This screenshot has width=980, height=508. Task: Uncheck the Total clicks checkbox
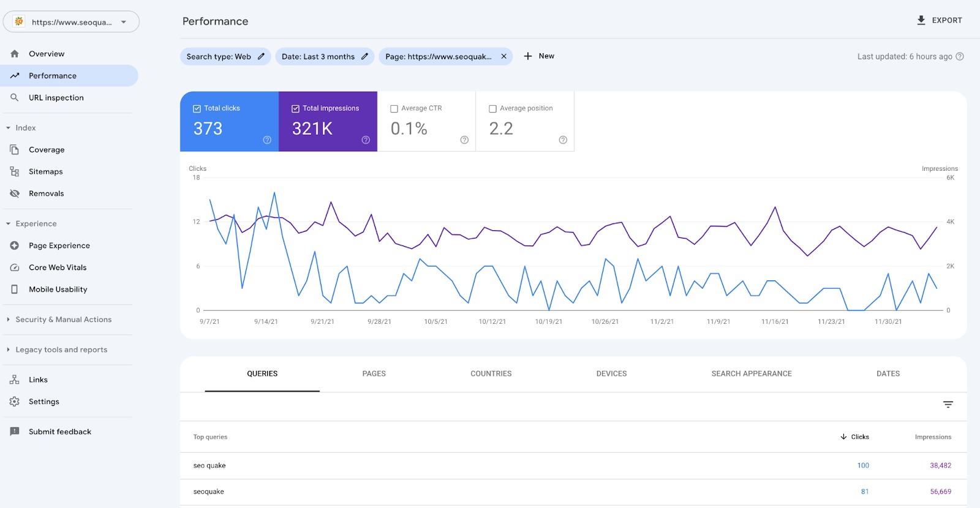pyautogui.click(x=197, y=108)
